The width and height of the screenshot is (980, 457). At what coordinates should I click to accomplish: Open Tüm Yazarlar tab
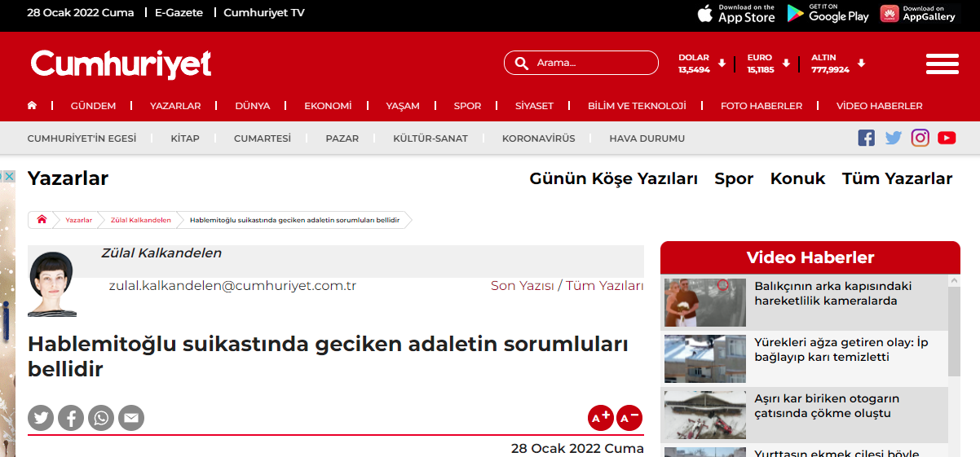[897, 178]
